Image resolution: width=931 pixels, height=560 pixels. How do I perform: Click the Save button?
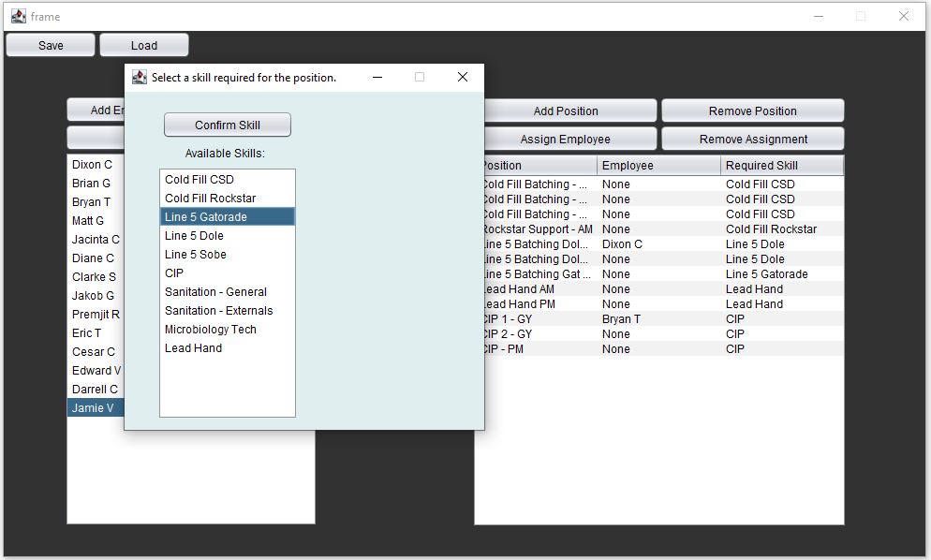tap(51, 45)
